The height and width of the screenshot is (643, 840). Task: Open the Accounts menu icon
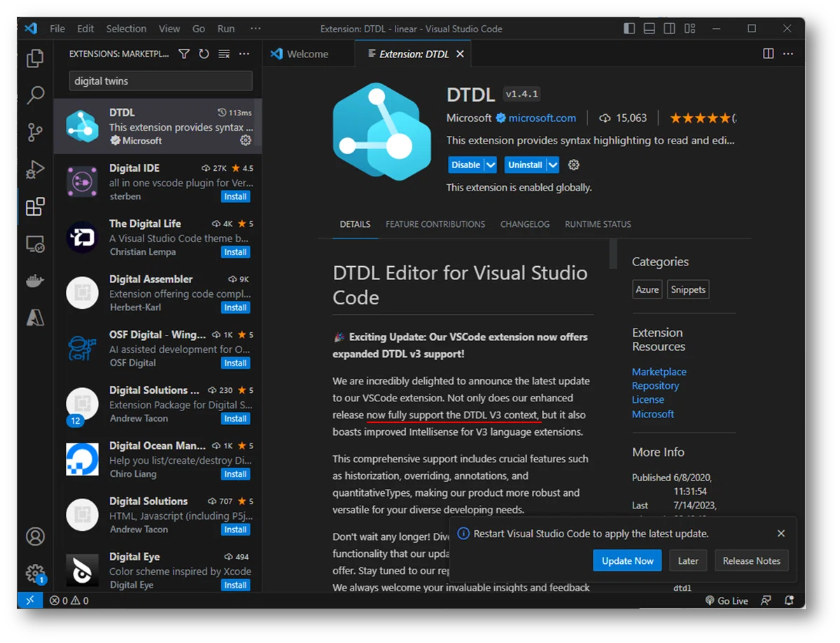tap(35, 537)
